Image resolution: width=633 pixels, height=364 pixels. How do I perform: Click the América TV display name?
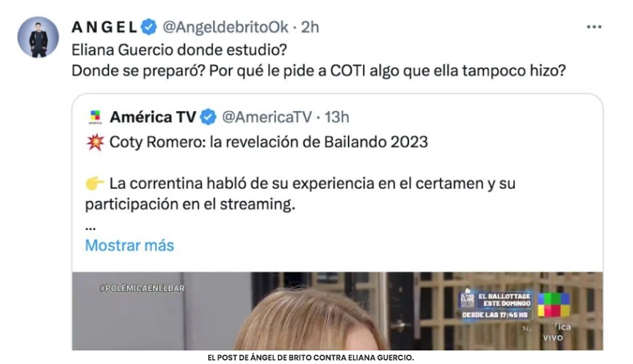click(153, 117)
